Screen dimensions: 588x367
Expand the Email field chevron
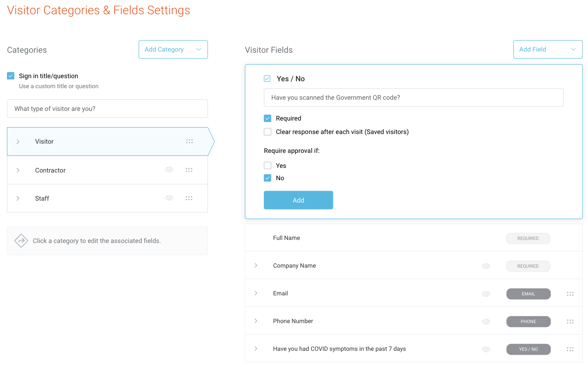(256, 293)
